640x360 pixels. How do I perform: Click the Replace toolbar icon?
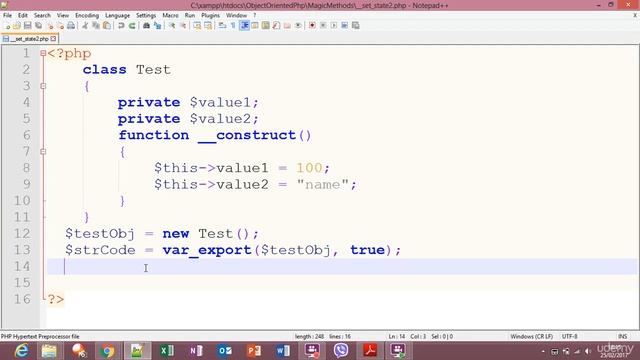pos(157,26)
